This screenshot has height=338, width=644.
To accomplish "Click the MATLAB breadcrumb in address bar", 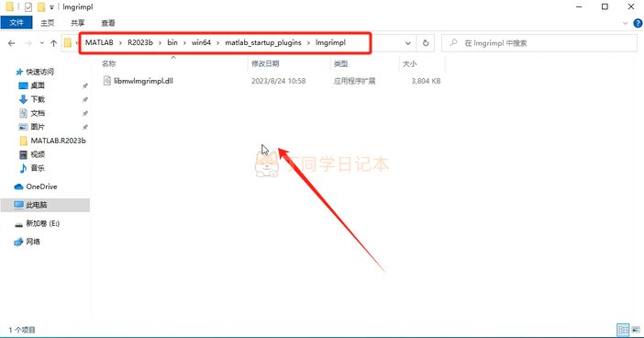I will tap(99, 42).
